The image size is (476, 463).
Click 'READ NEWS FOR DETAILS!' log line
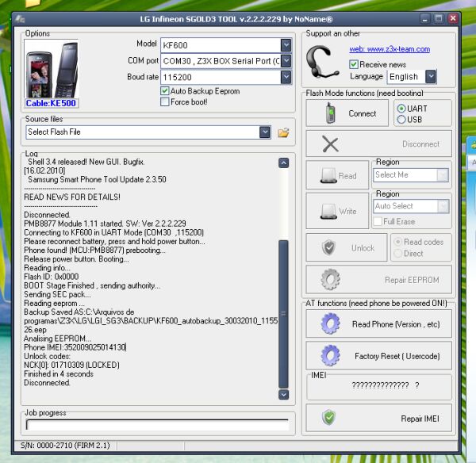coord(72,197)
